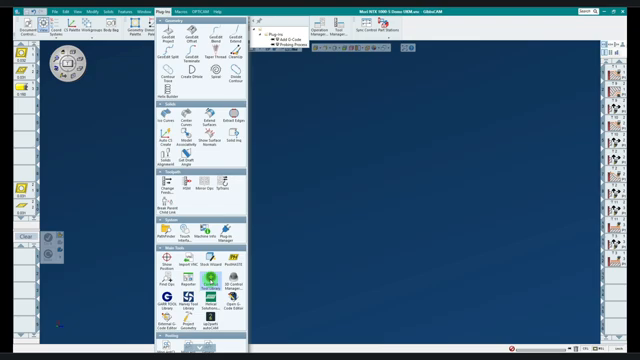Collapse the Geometry section header
Viewport: 640px width, 360px height.
(x=201, y=20)
